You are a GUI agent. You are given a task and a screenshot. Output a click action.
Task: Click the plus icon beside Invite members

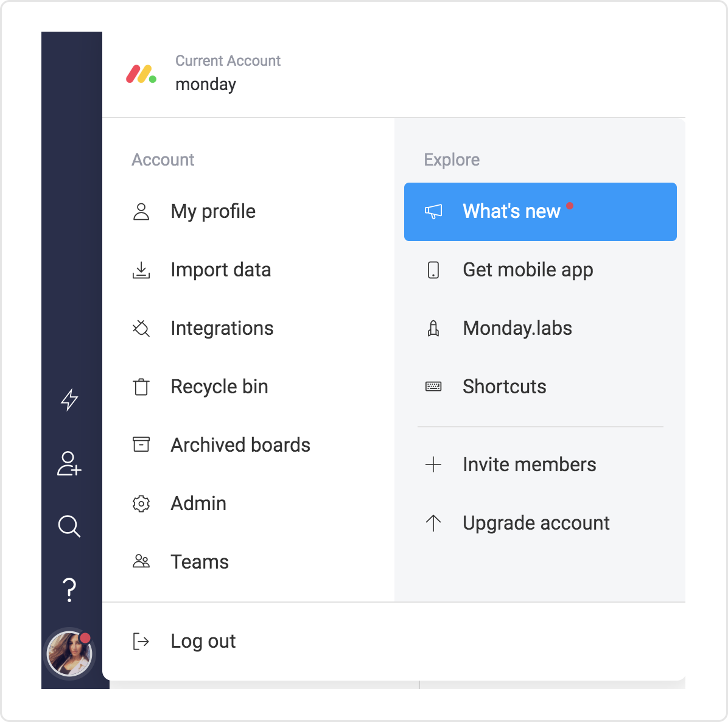(x=433, y=464)
